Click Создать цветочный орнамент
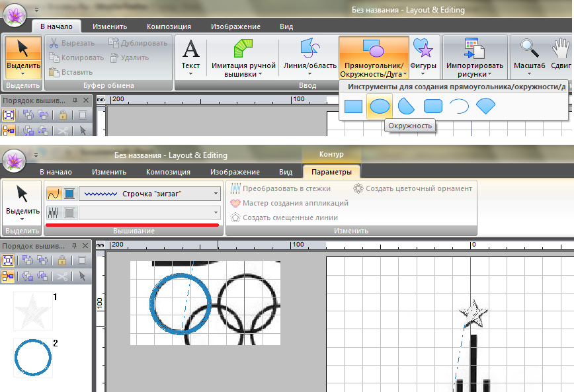Screen dimensions: 574x392 [413, 188]
